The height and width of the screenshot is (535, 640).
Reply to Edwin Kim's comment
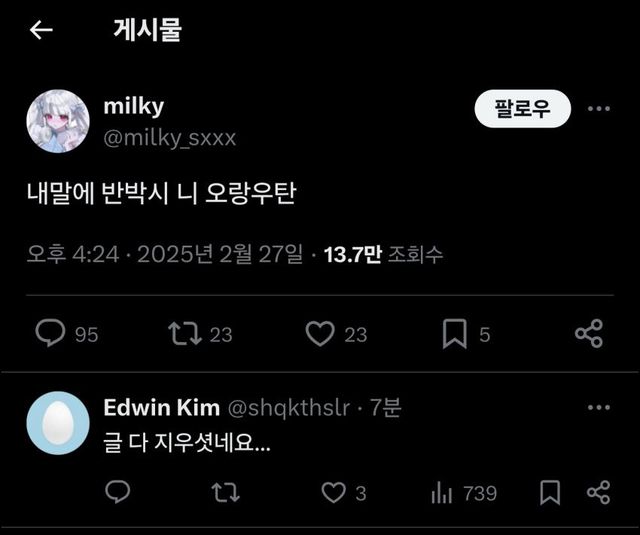pos(118,492)
